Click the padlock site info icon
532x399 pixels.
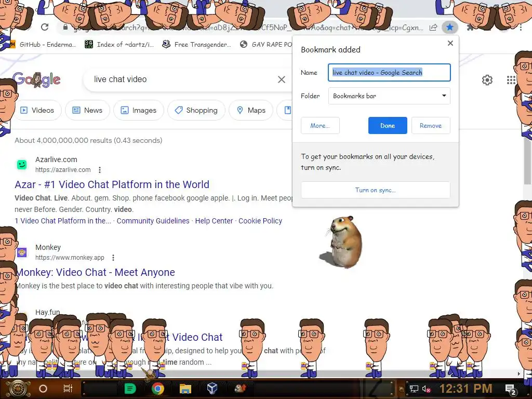[x=65, y=27]
